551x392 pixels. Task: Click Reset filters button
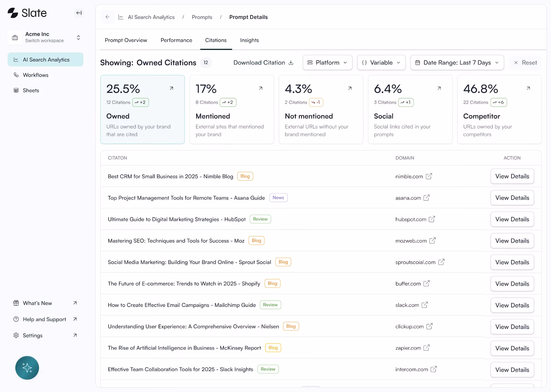coord(525,63)
